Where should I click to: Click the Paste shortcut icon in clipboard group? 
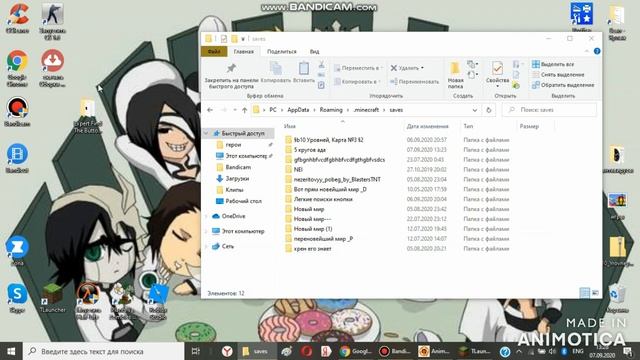(322, 85)
